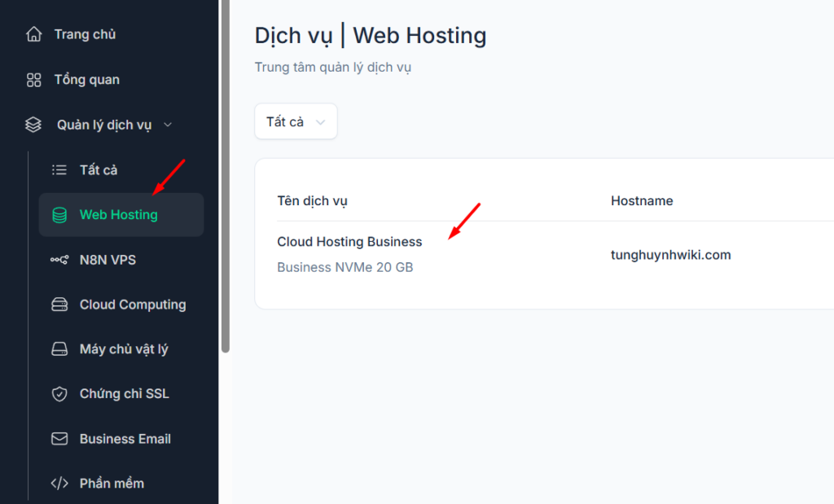Select the Máy chủ vật lý drive icon
The width and height of the screenshot is (834, 504).
[x=59, y=349]
